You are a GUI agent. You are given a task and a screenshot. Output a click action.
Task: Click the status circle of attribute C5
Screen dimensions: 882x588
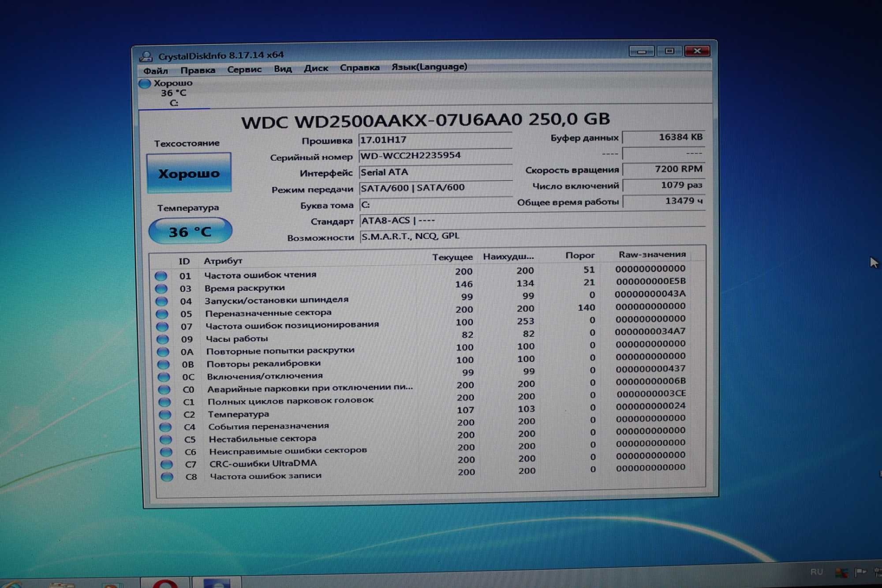[166, 439]
